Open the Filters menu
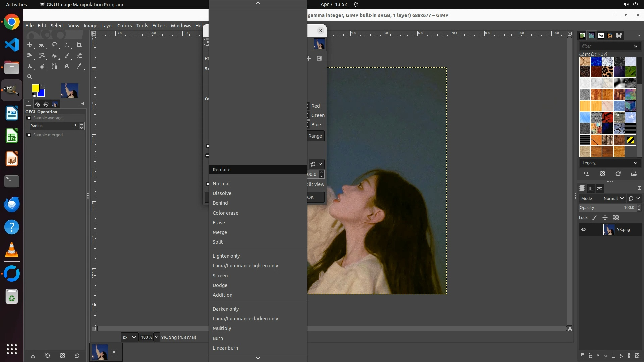The image size is (644, 362). pyautogui.click(x=159, y=26)
